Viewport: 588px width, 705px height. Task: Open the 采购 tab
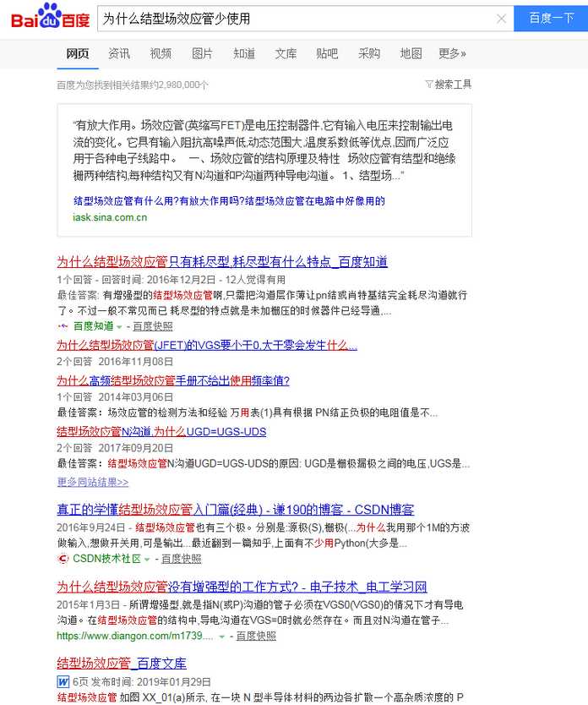tap(369, 53)
